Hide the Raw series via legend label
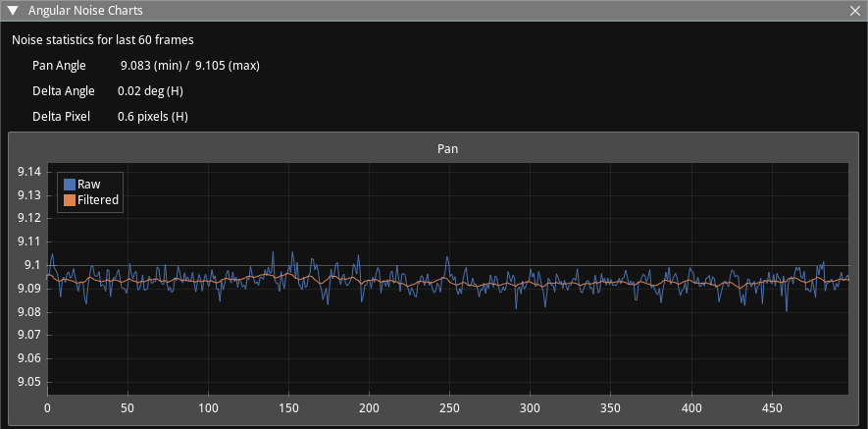Screen dimensions: 868x429 [x=89, y=185]
